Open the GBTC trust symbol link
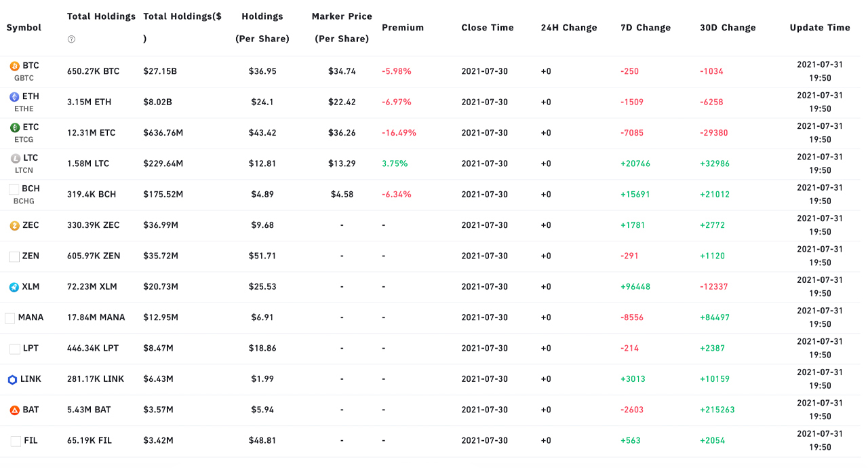 pyautogui.click(x=24, y=78)
